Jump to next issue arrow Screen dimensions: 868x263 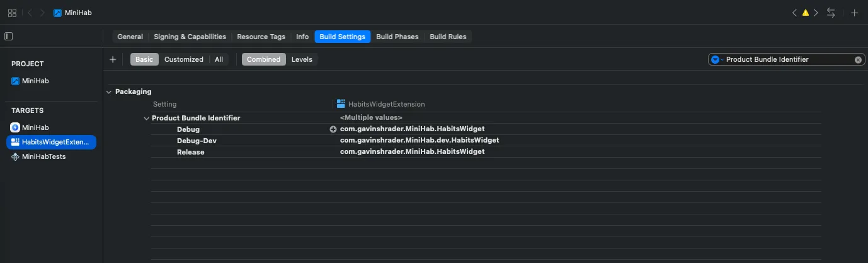[815, 13]
